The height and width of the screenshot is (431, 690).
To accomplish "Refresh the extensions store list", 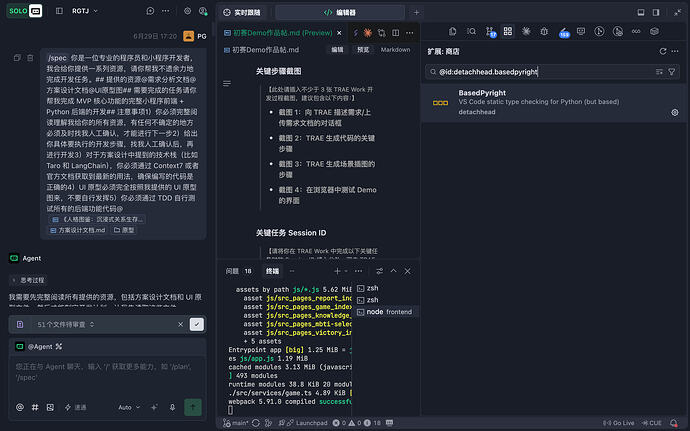I will click(x=663, y=52).
